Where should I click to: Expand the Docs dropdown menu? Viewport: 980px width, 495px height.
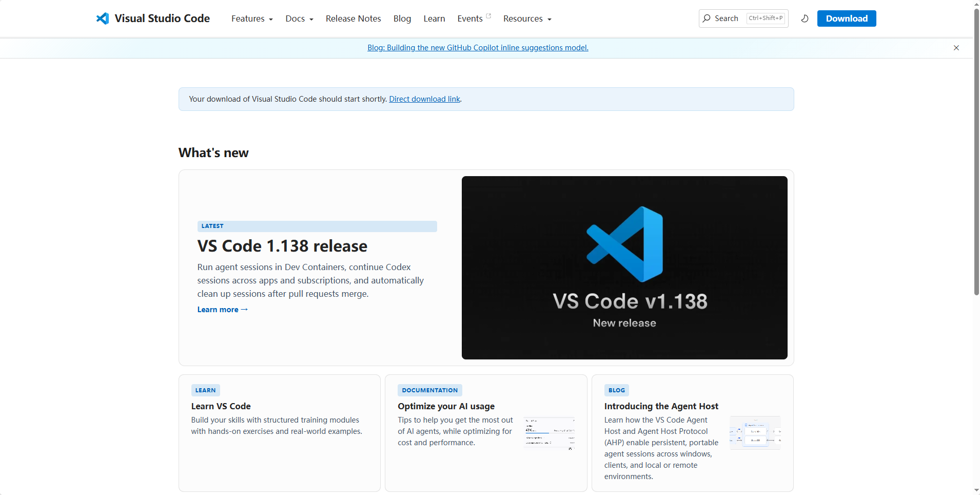299,18
